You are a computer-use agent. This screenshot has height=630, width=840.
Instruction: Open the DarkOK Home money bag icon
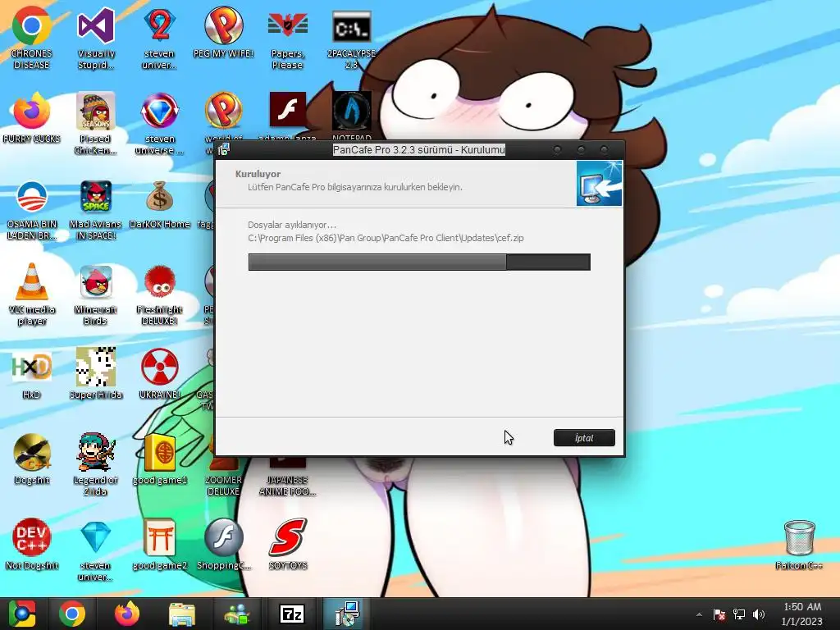coord(160,196)
